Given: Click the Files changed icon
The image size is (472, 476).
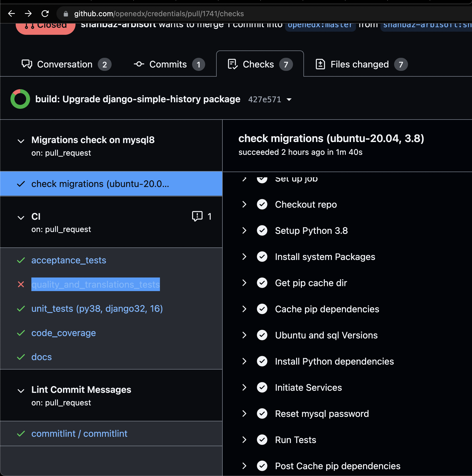Looking at the screenshot, I should [320, 64].
